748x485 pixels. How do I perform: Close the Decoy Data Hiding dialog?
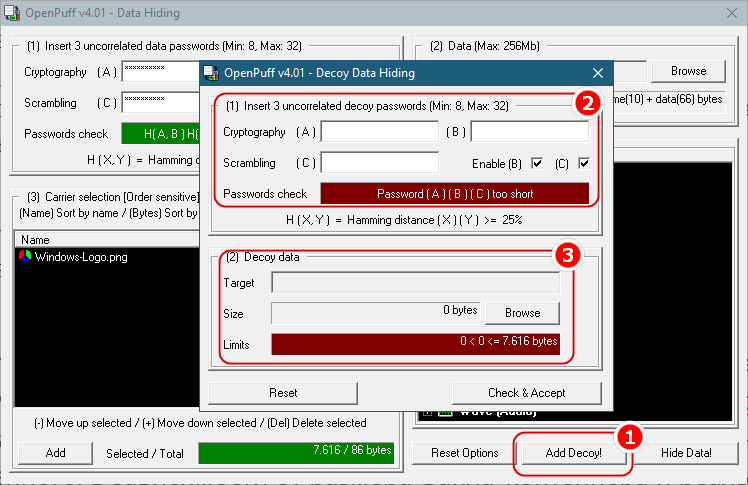598,73
